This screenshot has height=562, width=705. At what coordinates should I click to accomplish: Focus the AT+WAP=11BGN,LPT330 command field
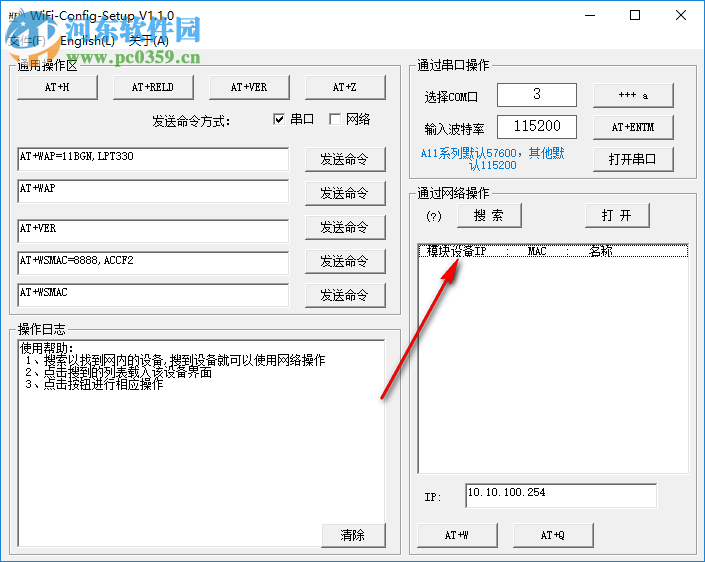pos(153,159)
